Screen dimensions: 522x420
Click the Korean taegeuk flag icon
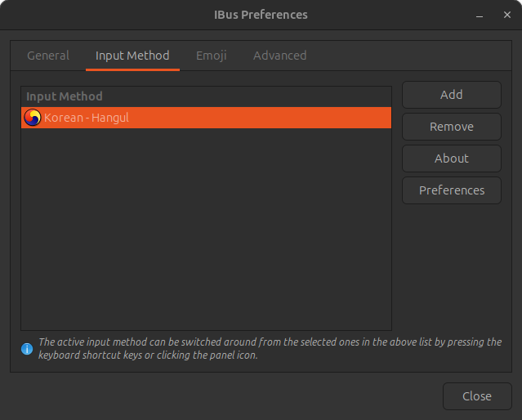[33, 118]
